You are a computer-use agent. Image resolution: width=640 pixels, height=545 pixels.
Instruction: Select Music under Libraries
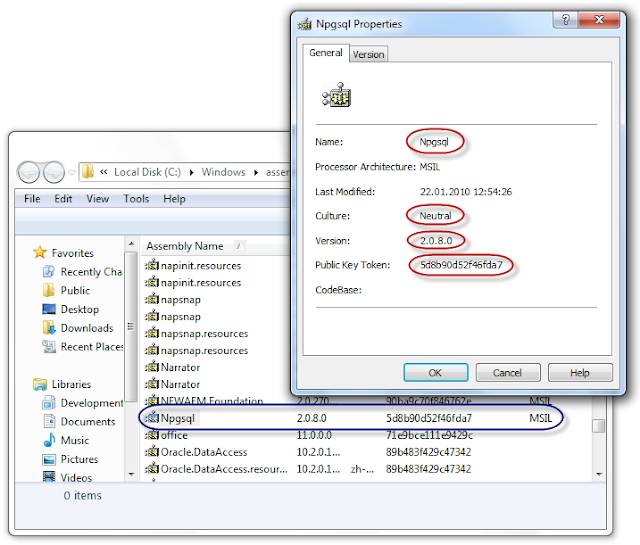(x=75, y=440)
